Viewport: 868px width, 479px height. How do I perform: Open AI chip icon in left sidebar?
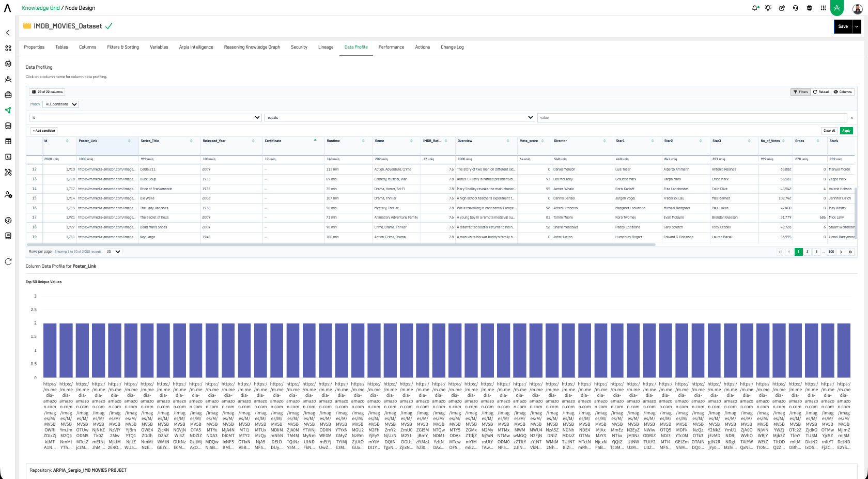point(8,64)
